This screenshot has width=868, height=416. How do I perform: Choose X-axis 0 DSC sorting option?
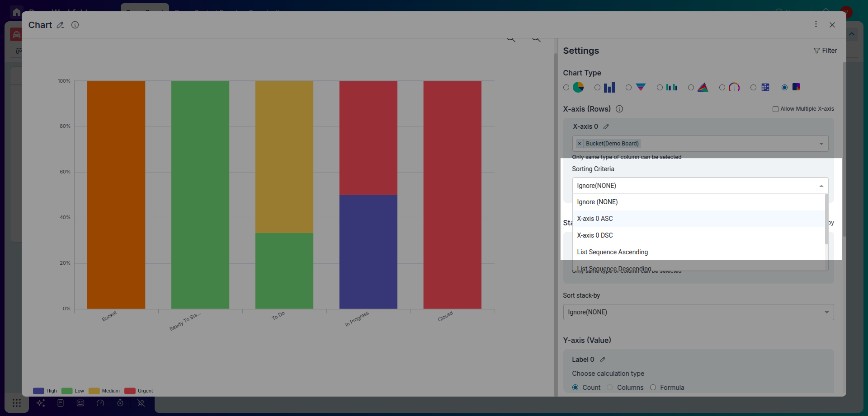pos(699,235)
